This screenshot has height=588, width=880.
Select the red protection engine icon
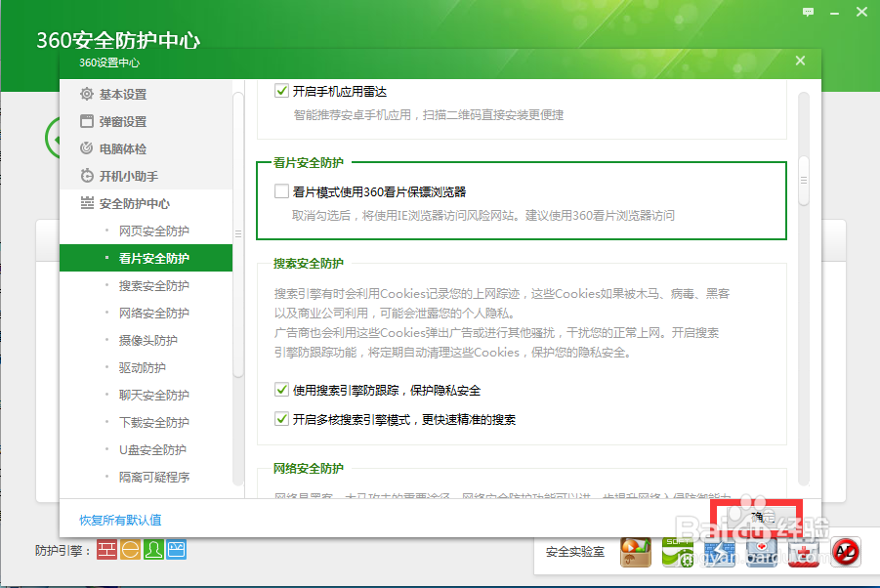coord(107,549)
